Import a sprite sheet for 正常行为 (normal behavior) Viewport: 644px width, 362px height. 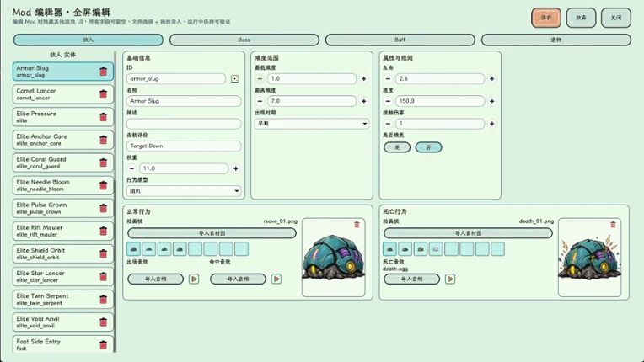coord(212,233)
